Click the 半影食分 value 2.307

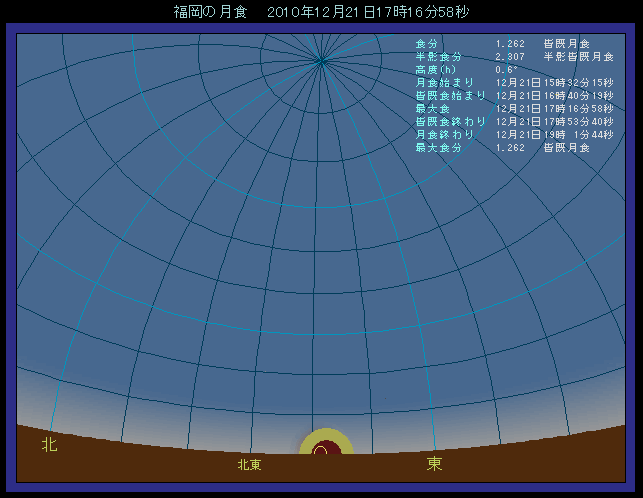point(510,57)
